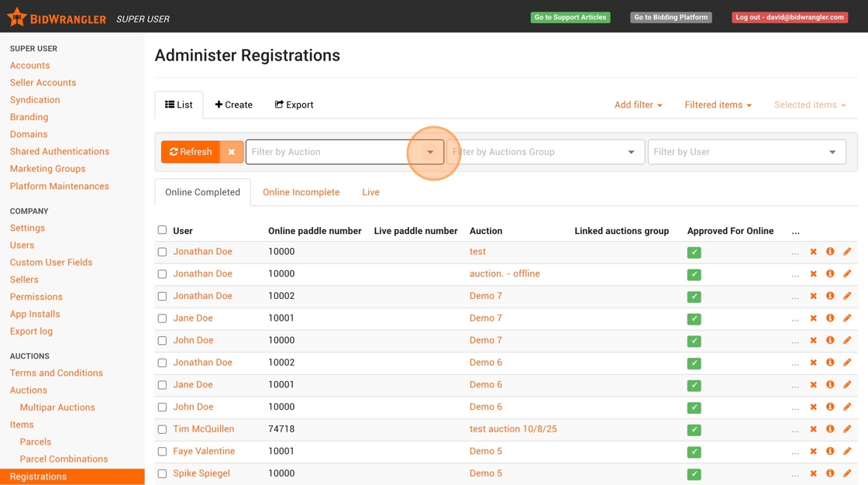
Task: Show info for Tim McQuillen's registration
Action: [830, 429]
